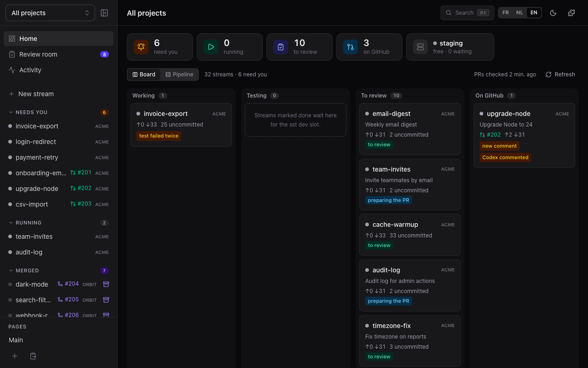Toggle dark mode with the moon icon

click(x=553, y=13)
